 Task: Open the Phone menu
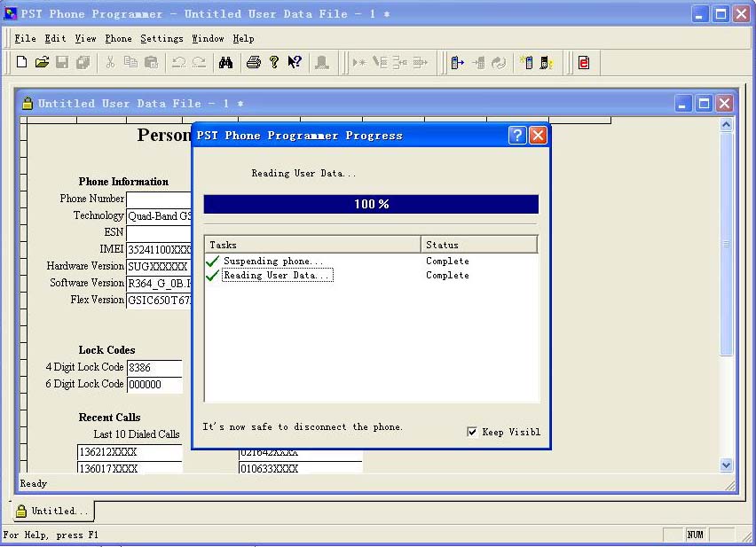point(118,38)
